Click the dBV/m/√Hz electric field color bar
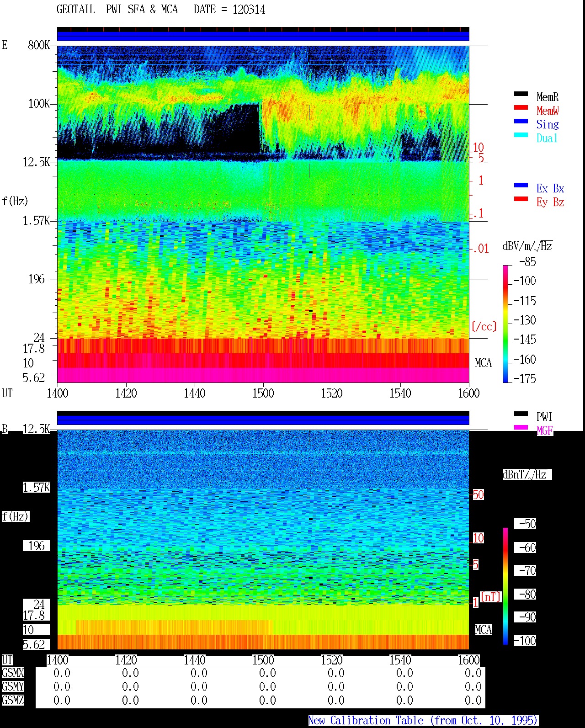The image size is (585, 728). [505, 324]
